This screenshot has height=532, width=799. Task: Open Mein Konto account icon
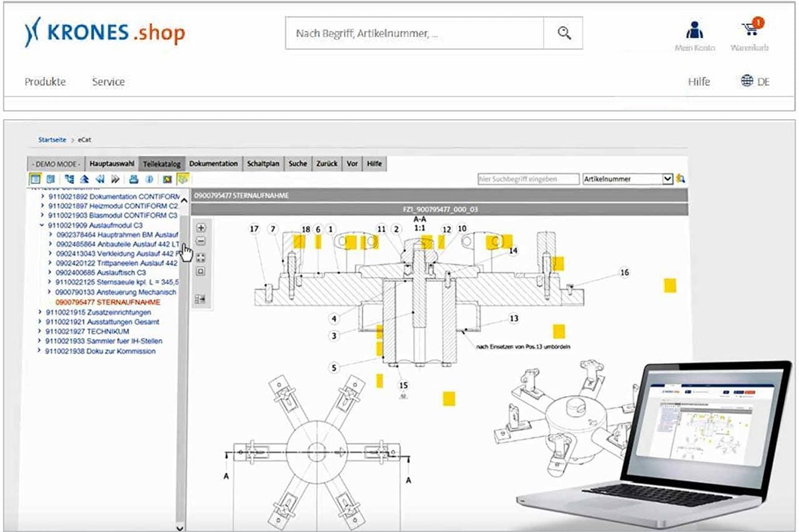point(694,29)
